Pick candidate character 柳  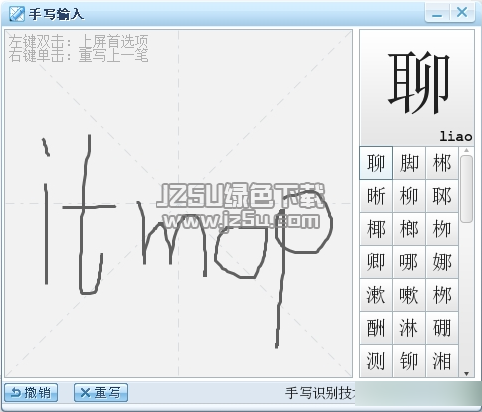coord(409,196)
